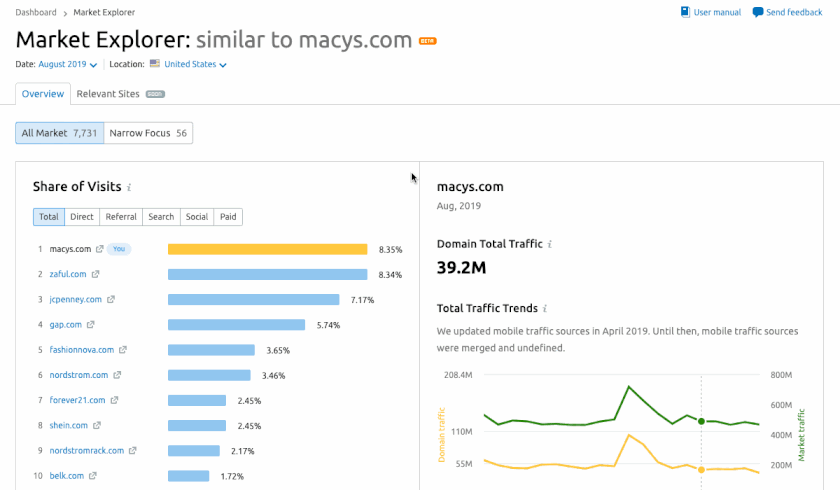Click the info icon beside Share of Visits
The width and height of the screenshot is (840, 490).
[130, 187]
